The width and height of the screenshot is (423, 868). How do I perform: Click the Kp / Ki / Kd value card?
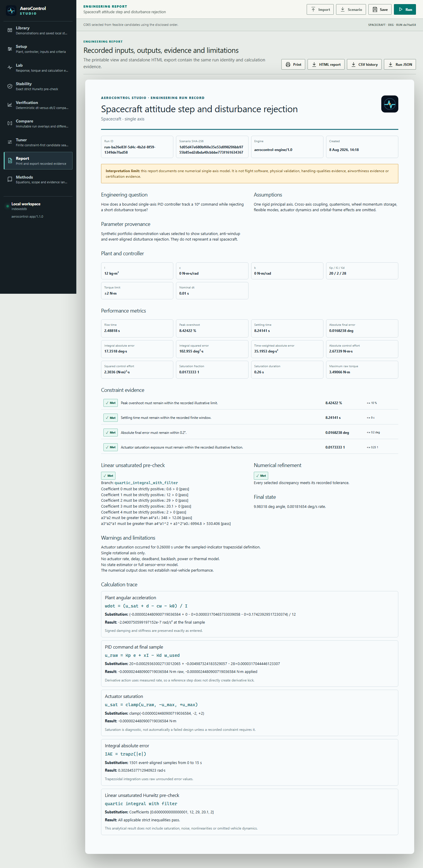pyautogui.click(x=362, y=271)
